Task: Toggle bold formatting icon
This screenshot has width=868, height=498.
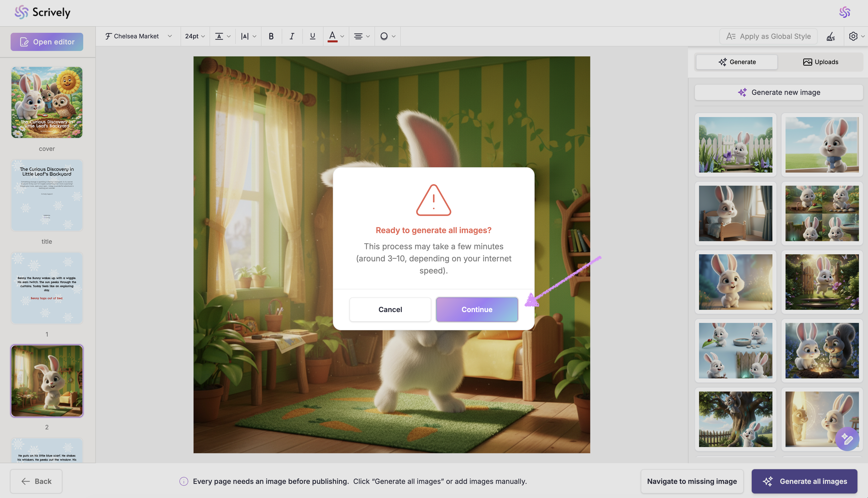Action: pyautogui.click(x=271, y=36)
